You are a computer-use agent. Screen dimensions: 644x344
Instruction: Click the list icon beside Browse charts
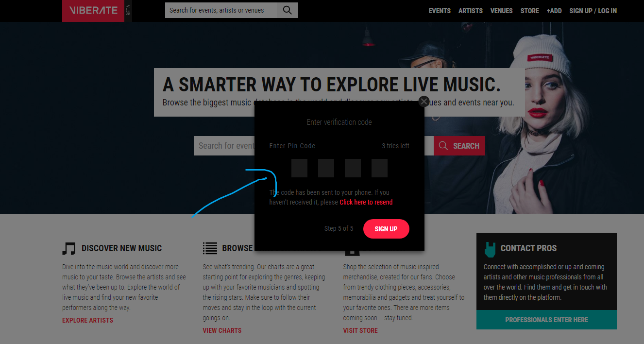tap(210, 248)
